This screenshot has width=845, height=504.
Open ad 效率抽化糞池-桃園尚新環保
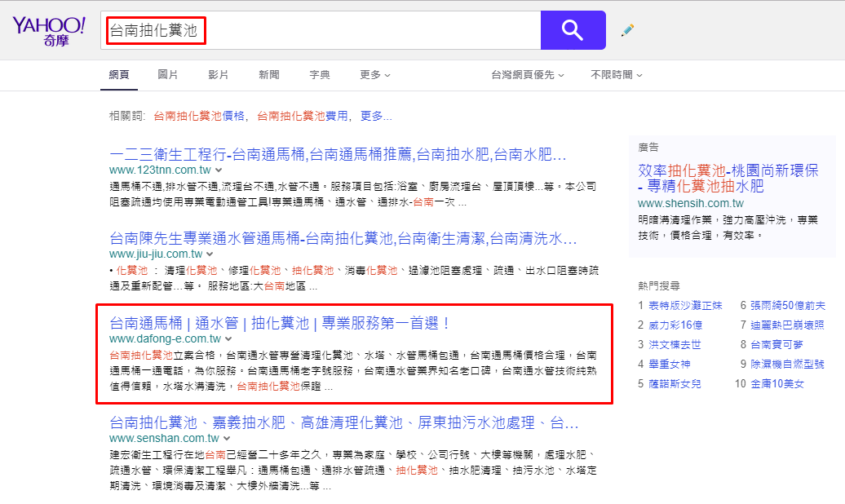728,179
